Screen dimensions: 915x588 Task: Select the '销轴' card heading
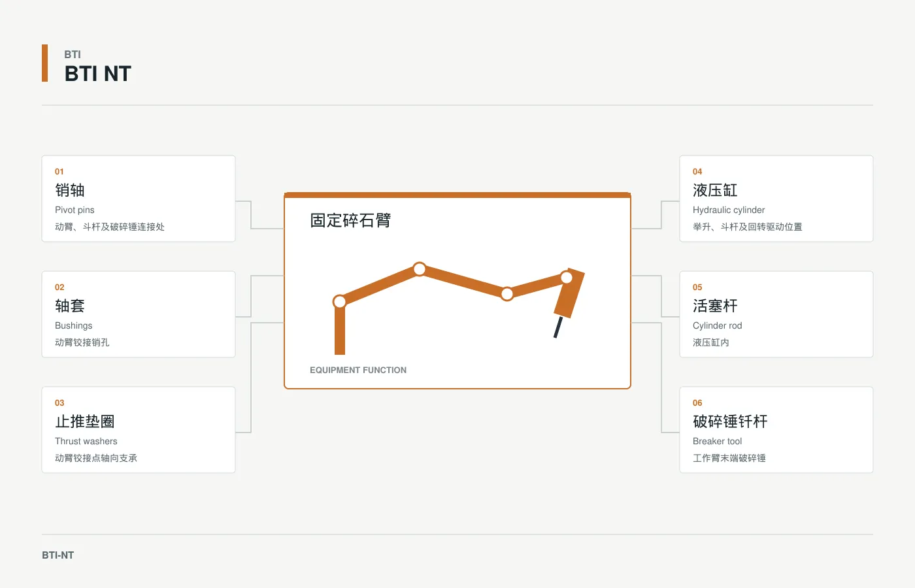click(70, 190)
